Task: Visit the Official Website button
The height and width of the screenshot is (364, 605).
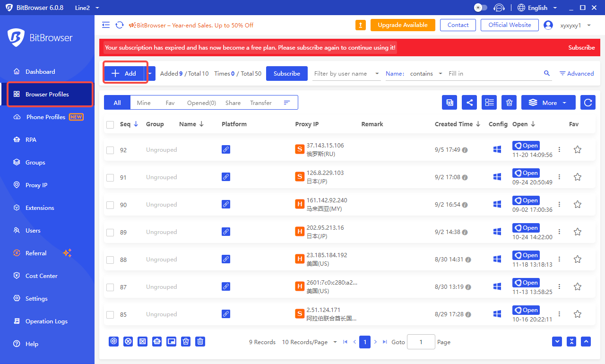Action: pyautogui.click(x=510, y=25)
